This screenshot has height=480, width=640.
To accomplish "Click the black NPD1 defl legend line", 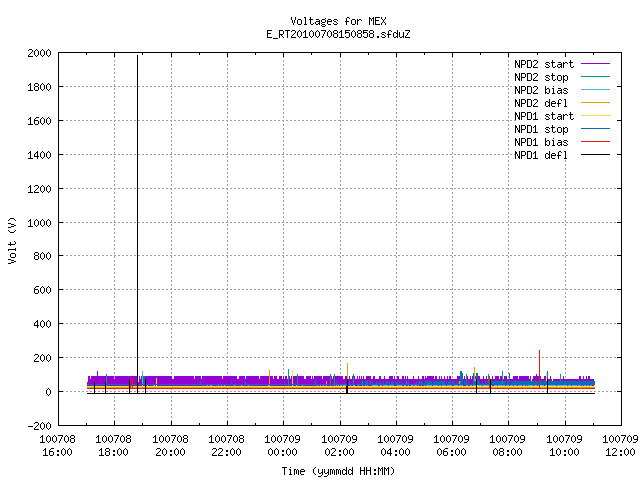I will [x=595, y=155].
